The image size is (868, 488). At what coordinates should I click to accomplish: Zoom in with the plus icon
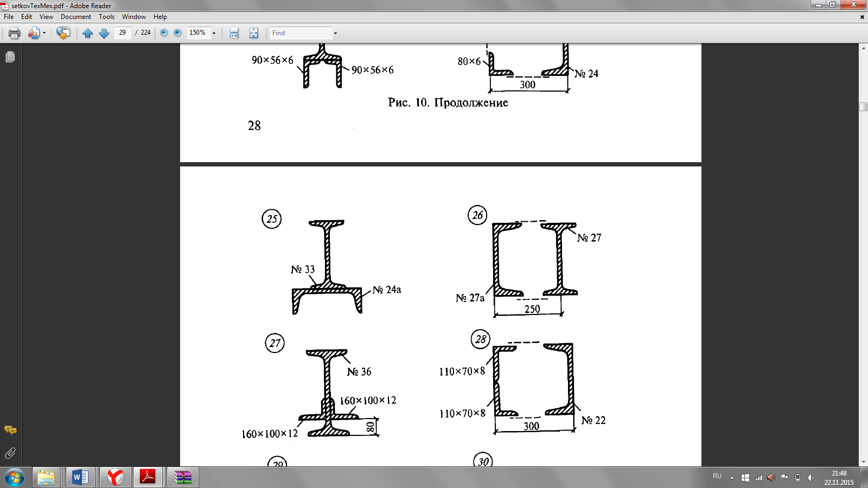(177, 33)
